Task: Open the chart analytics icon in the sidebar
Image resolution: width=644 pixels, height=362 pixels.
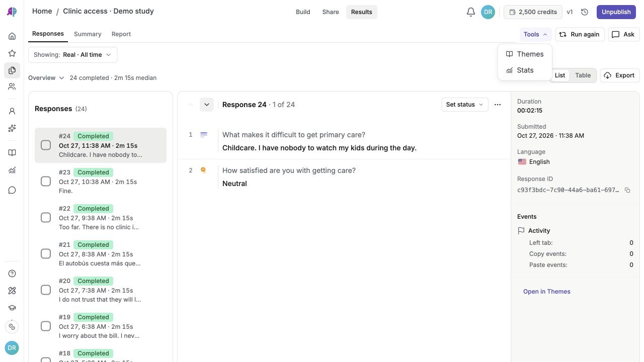Action: [12, 170]
